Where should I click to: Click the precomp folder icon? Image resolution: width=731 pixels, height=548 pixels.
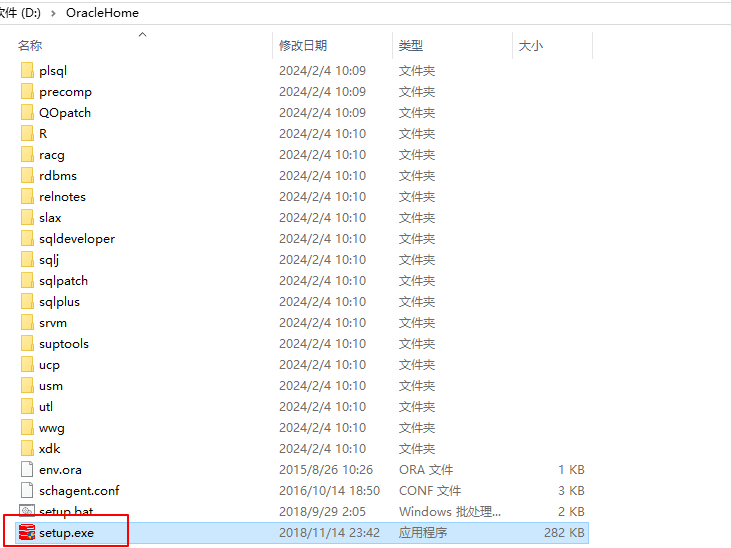(x=27, y=91)
